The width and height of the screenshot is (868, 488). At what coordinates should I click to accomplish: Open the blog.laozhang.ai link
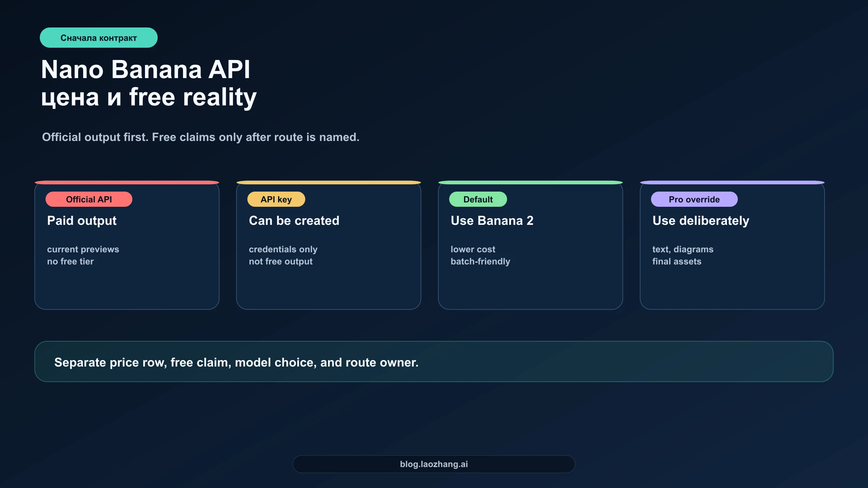coord(434,464)
